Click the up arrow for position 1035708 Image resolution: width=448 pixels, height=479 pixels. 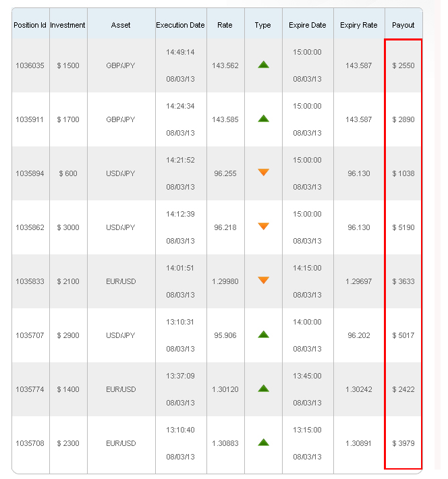[263, 443]
